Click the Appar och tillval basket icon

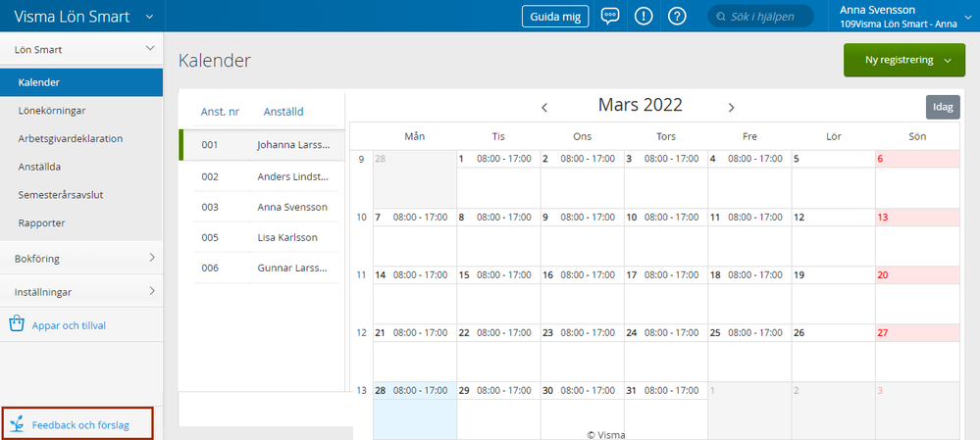pyautogui.click(x=17, y=324)
